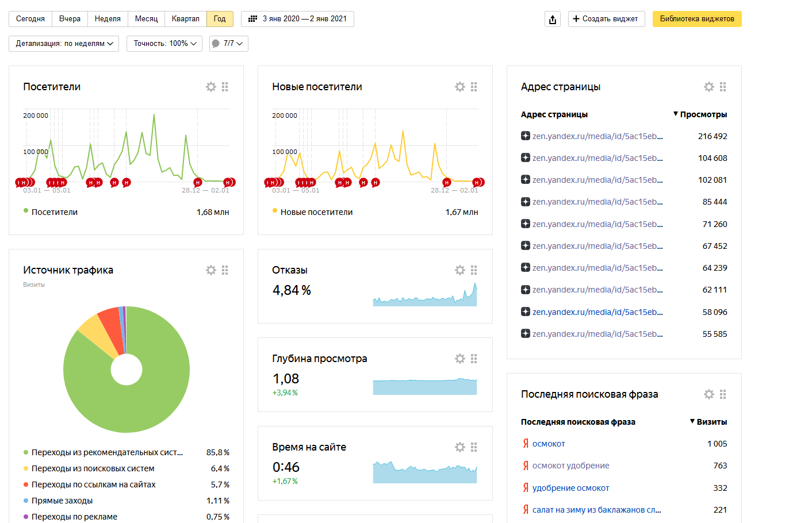Image resolution: width=812 pixels, height=523 pixels.
Task: Toggle Новые посетители series in chart legend
Action: [312, 212]
